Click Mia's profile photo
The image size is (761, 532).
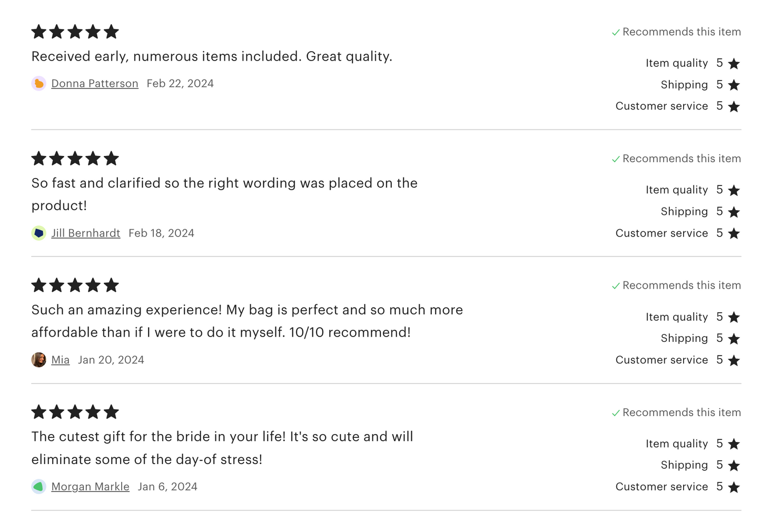click(38, 360)
